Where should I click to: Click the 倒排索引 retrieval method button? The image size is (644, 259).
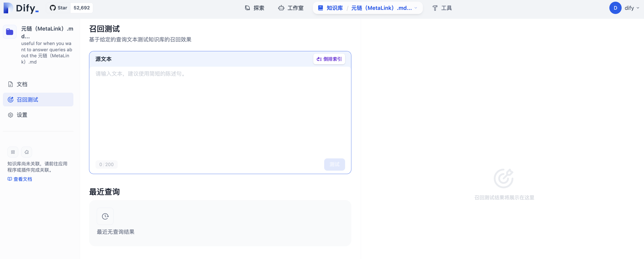point(329,59)
